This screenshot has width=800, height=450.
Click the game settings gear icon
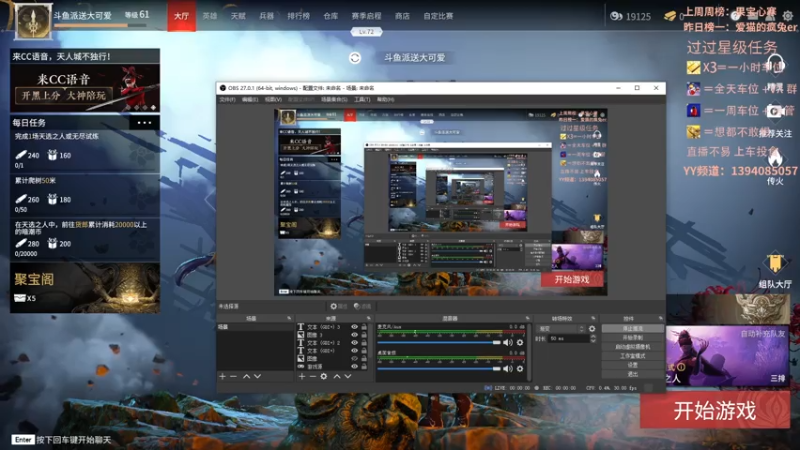788,16
